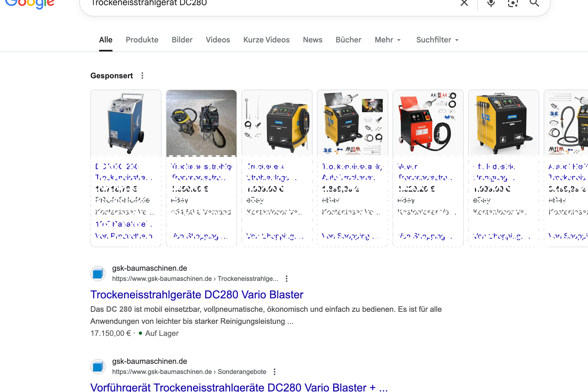Start voice search with microphone icon
This screenshot has height=392, width=588.
pyautogui.click(x=491, y=3)
